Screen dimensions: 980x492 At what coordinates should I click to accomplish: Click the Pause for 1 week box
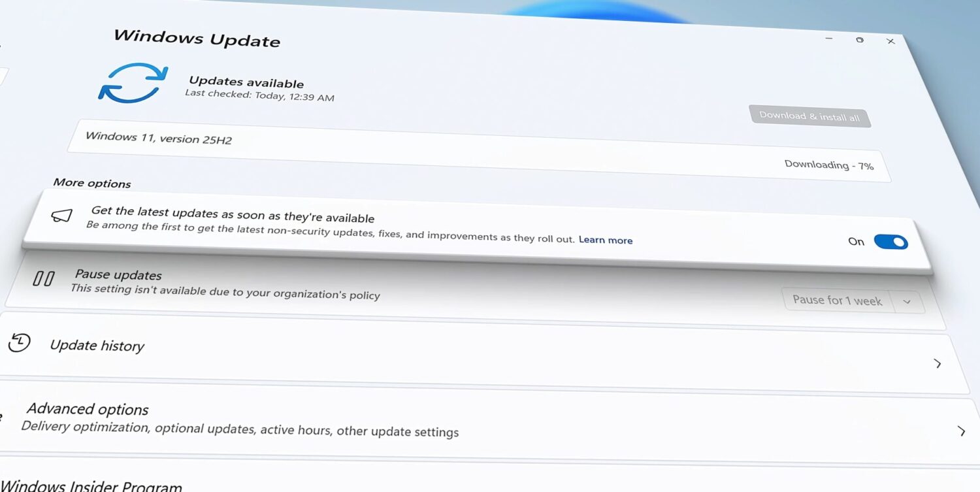[837, 300]
